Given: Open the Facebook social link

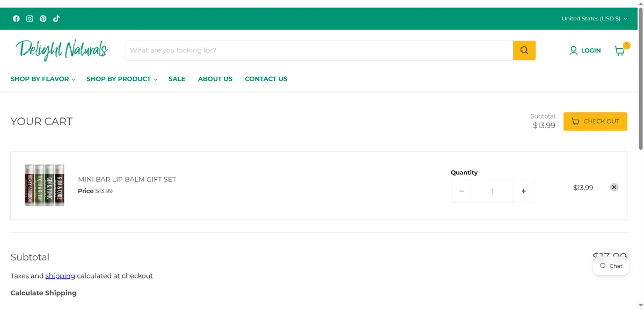Looking at the screenshot, I should tap(16, 18).
